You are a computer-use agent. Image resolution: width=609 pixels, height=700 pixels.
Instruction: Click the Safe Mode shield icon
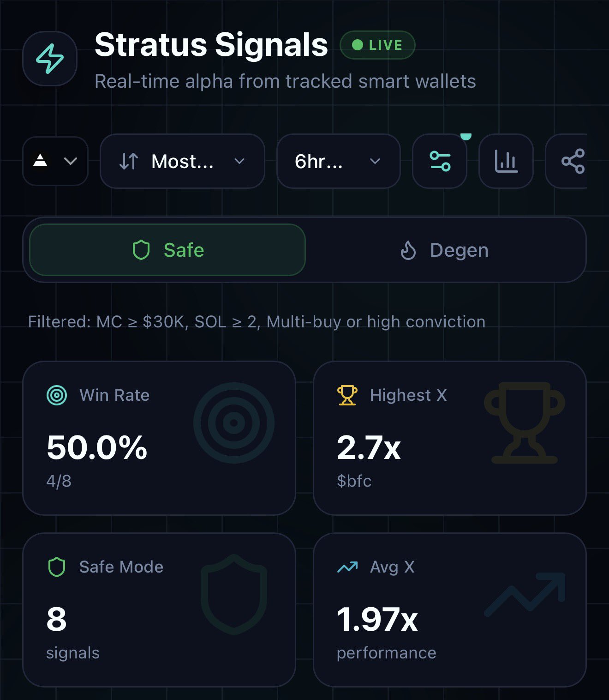[x=57, y=567]
